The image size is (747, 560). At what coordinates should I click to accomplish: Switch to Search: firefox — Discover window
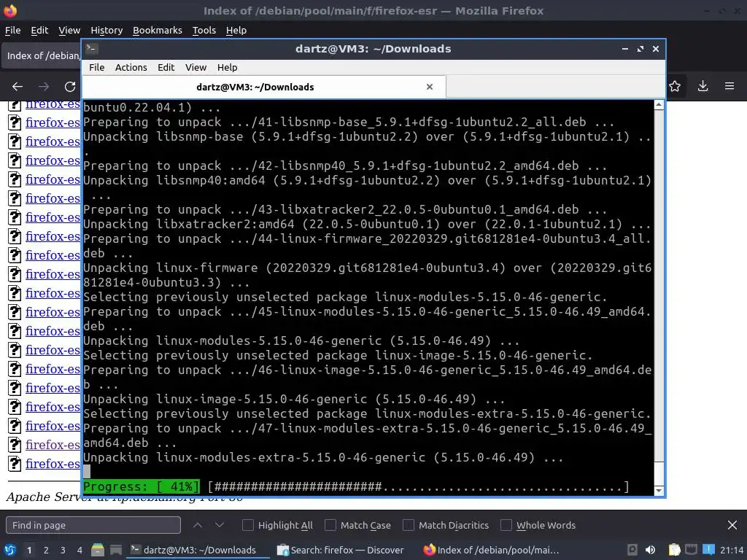341,550
